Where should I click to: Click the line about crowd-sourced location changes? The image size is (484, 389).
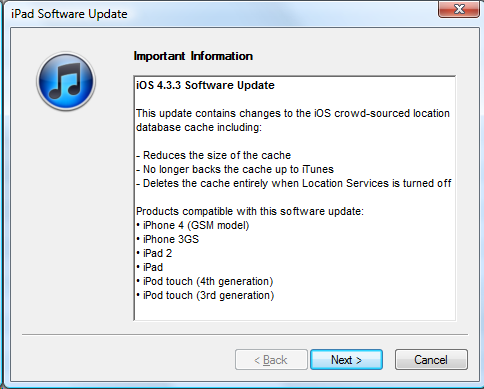[293, 113]
